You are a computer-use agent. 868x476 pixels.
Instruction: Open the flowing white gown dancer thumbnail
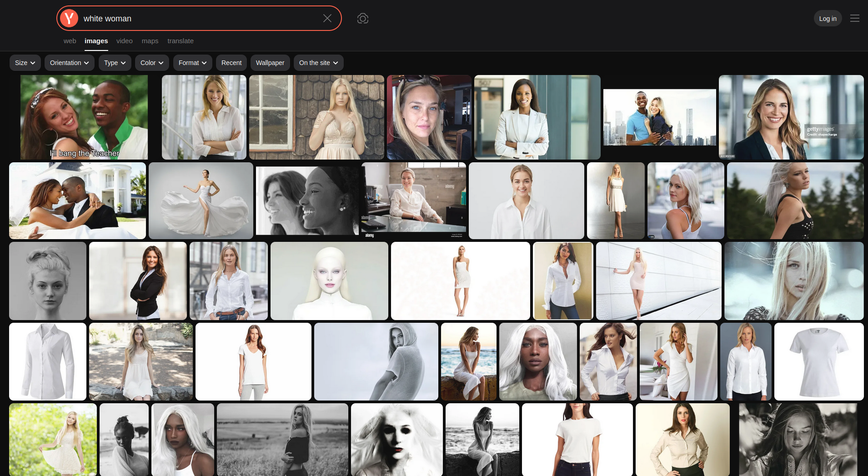(x=201, y=200)
